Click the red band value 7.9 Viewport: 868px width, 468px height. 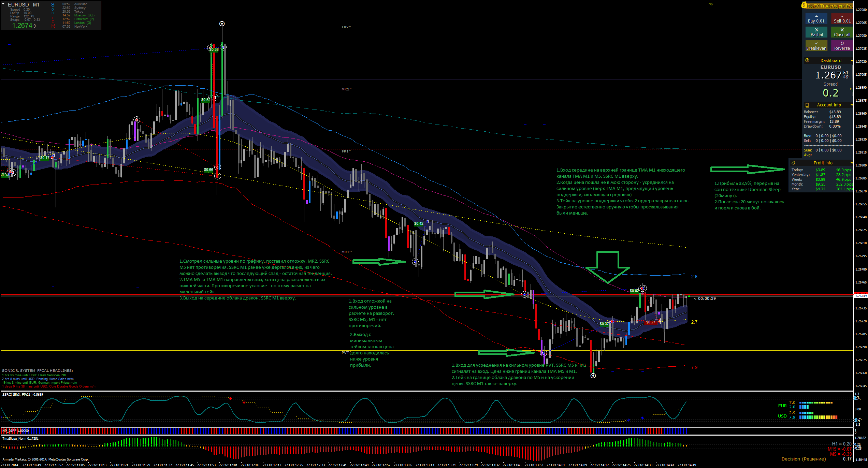click(694, 367)
